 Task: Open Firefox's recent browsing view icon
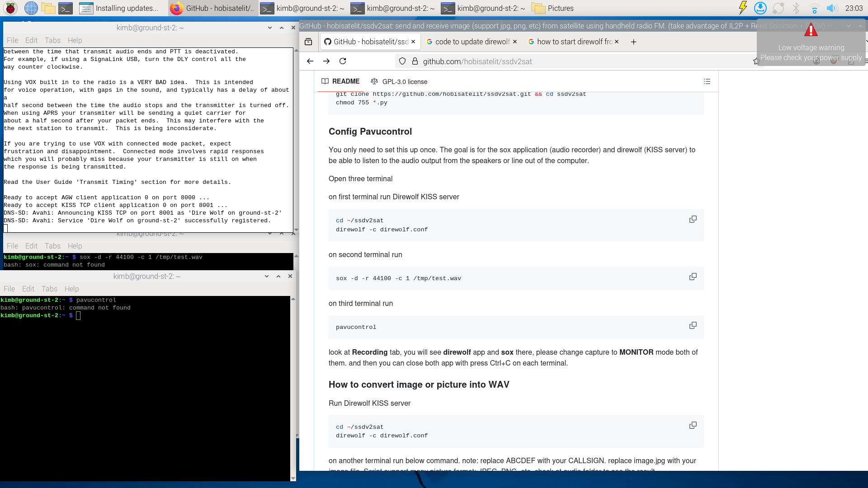click(x=308, y=42)
